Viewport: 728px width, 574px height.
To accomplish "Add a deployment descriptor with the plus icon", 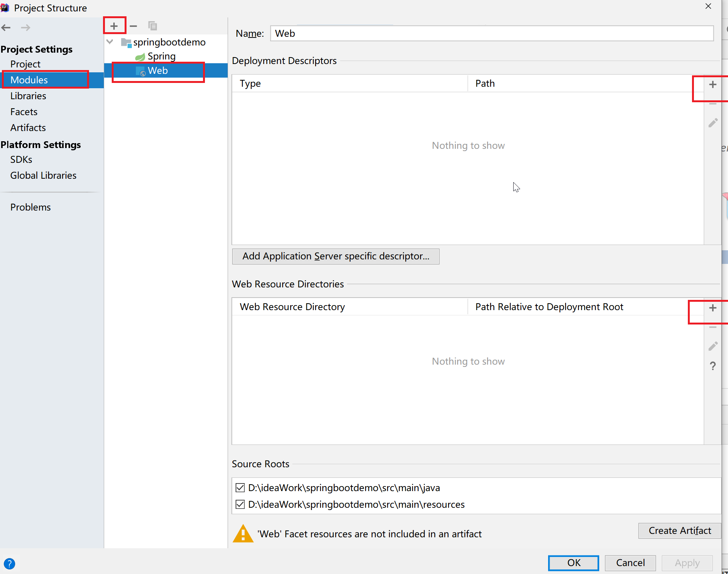I will pos(712,84).
